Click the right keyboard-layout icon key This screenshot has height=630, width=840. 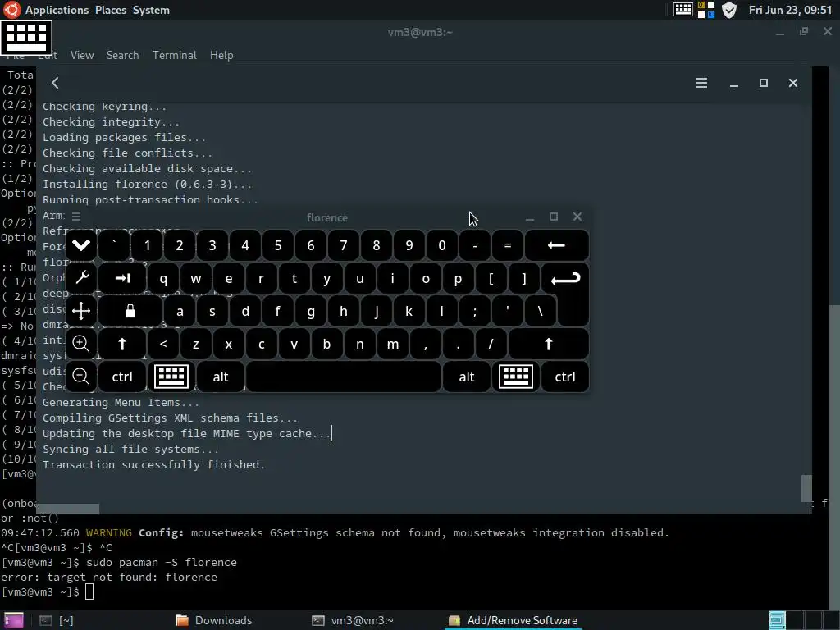click(x=516, y=376)
